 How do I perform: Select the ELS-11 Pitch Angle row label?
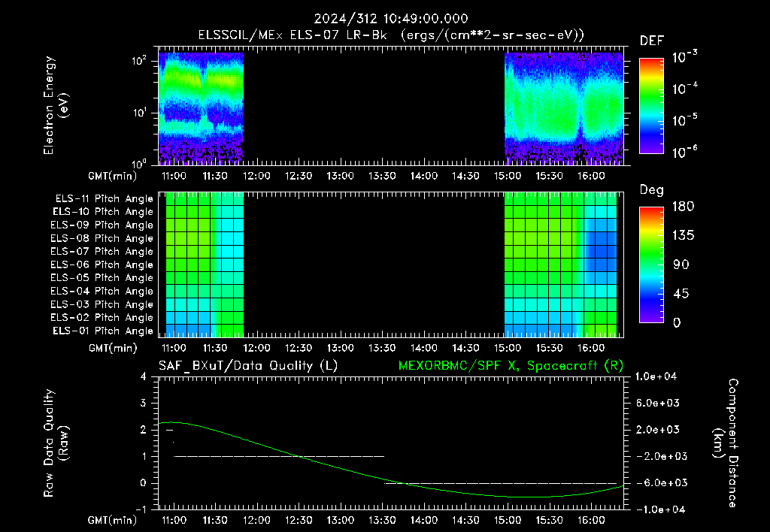click(x=104, y=199)
